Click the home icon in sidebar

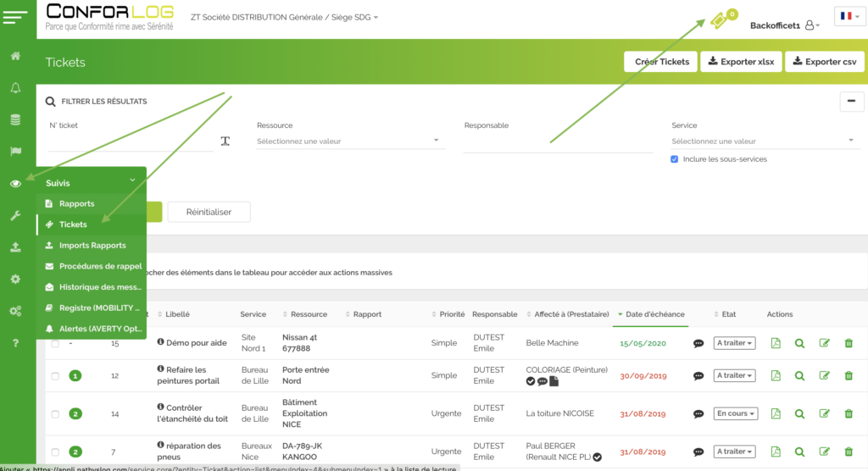(x=15, y=56)
